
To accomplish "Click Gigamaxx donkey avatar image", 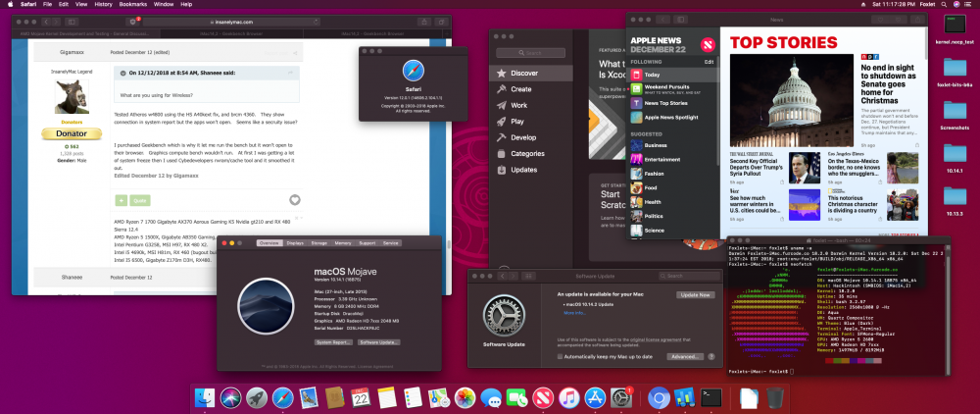I will coord(72,96).
